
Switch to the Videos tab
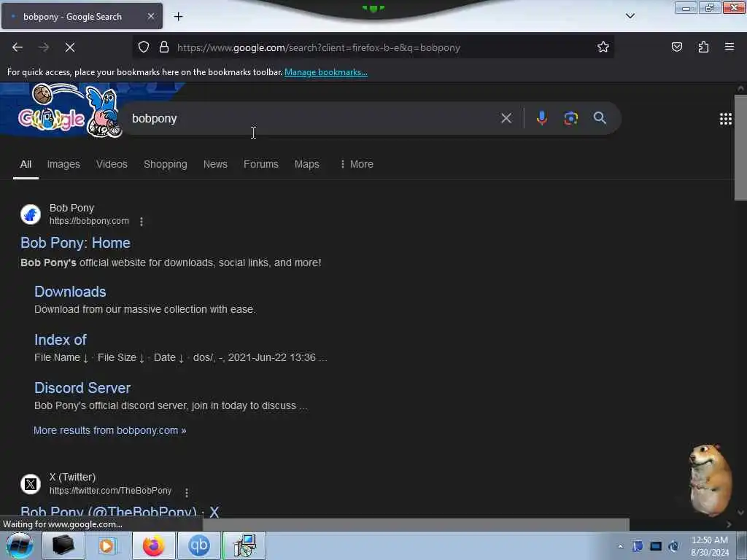pyautogui.click(x=112, y=164)
